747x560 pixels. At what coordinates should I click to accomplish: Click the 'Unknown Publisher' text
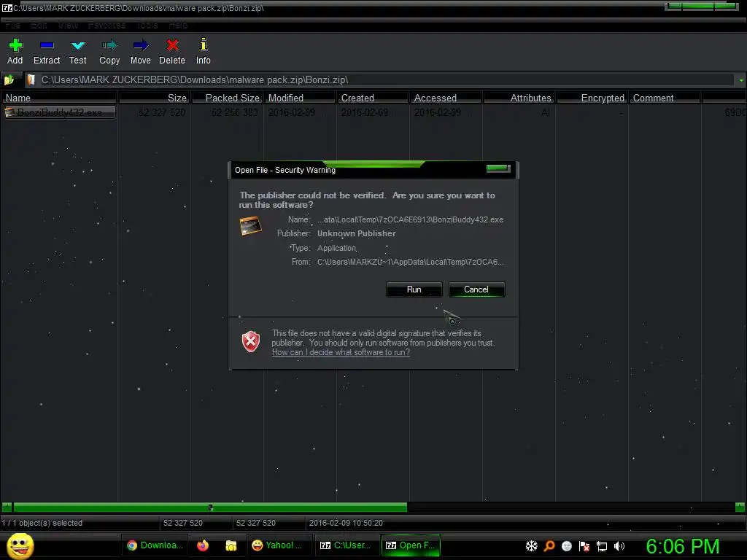pyautogui.click(x=356, y=233)
